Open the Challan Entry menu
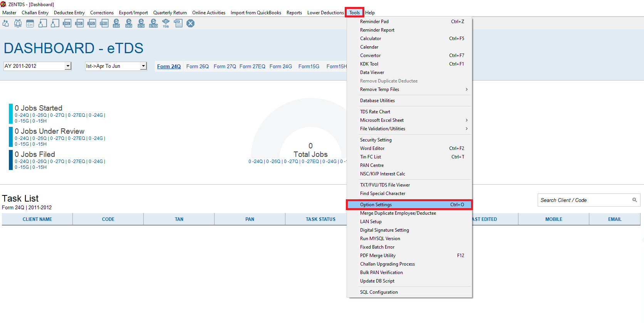 (35, 13)
